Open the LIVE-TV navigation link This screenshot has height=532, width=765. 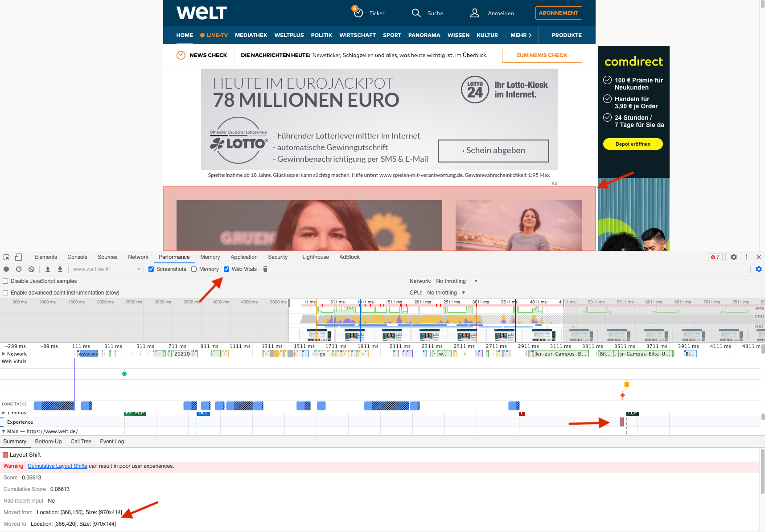click(x=214, y=35)
